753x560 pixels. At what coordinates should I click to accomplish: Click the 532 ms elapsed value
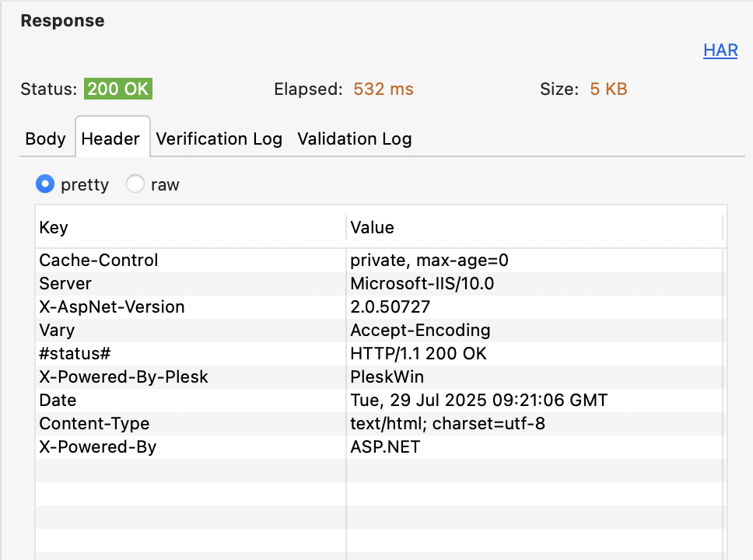[x=384, y=89]
